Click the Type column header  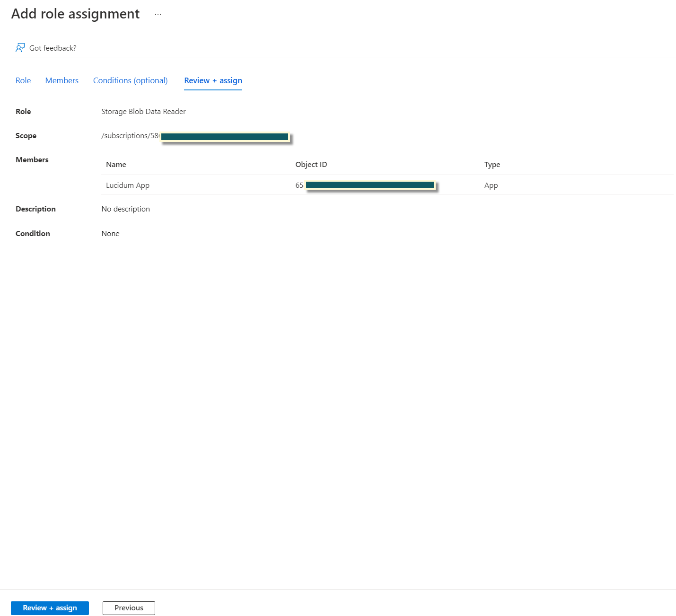pyautogui.click(x=492, y=165)
